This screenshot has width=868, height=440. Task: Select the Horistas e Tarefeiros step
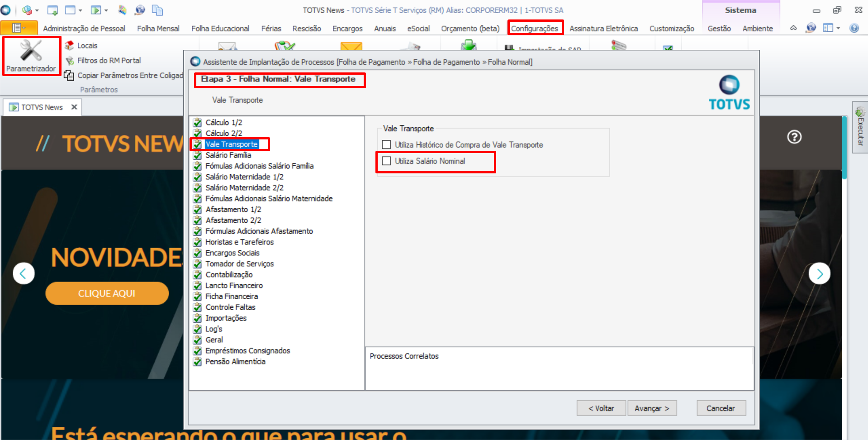239,242
